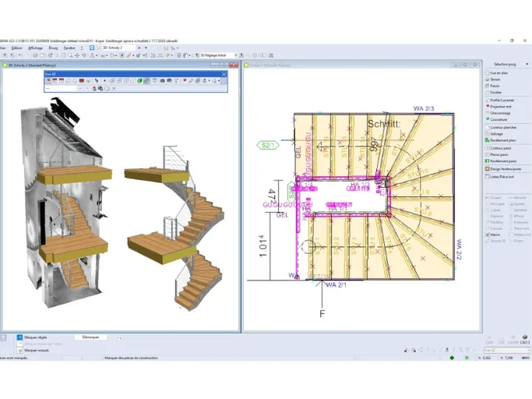Image resolution: width=532 pixels, height=399 pixels.
Task: Select the Terrain tool in right panel
Action: pyautogui.click(x=495, y=79)
